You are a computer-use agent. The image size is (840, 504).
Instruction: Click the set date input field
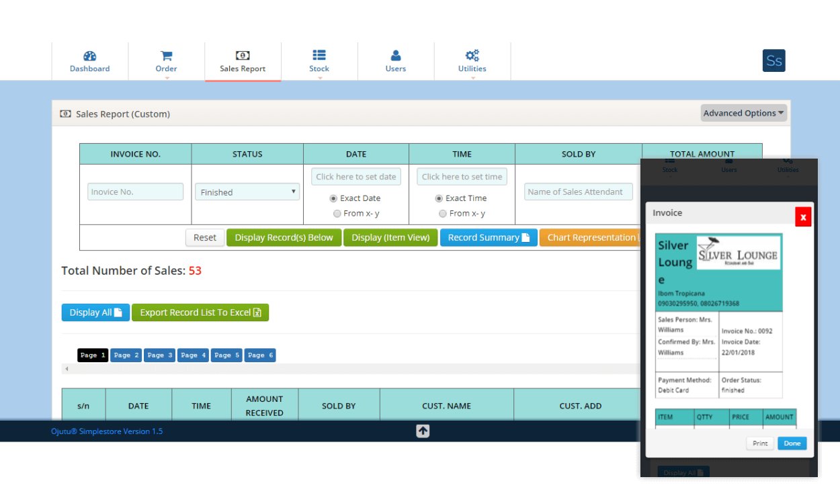coord(356,177)
